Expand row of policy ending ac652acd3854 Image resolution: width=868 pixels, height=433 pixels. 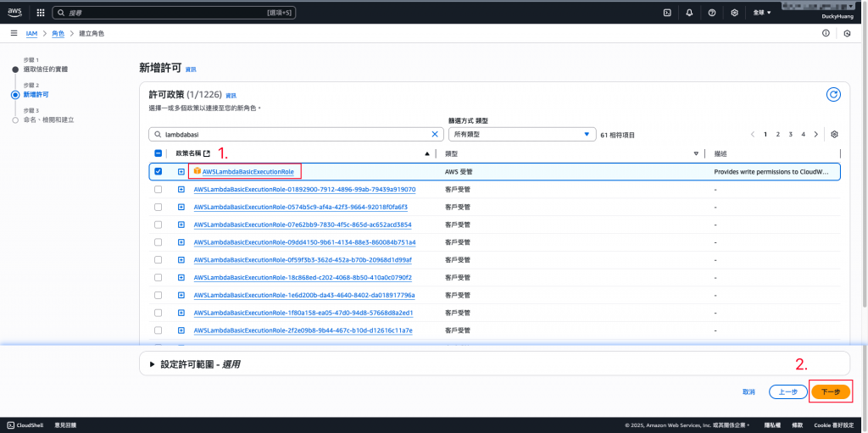(x=181, y=225)
